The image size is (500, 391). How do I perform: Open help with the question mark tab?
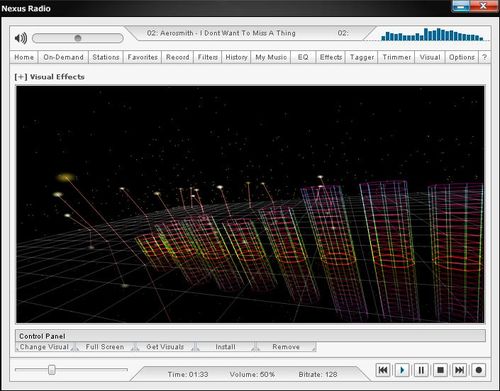(x=485, y=57)
